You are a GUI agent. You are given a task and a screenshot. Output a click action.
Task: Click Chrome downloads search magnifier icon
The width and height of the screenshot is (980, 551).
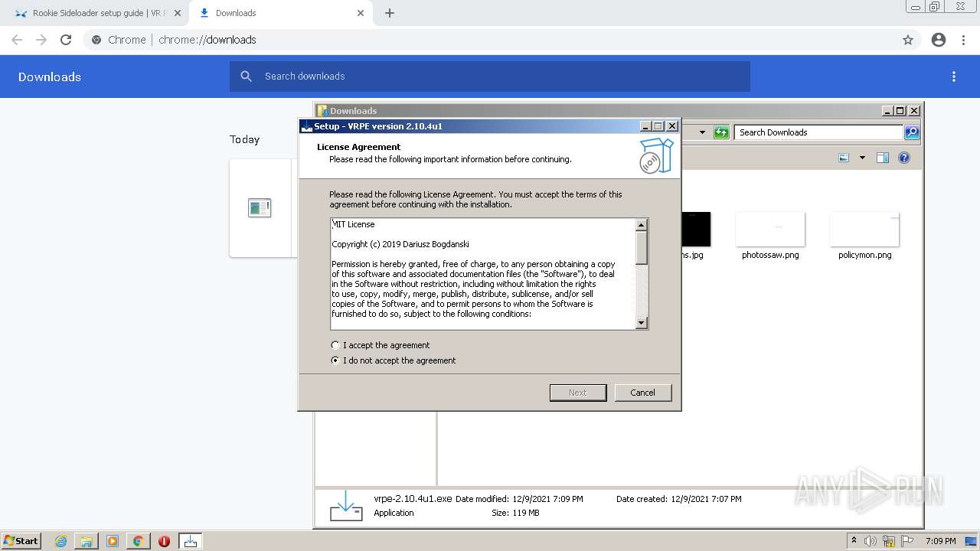[246, 77]
